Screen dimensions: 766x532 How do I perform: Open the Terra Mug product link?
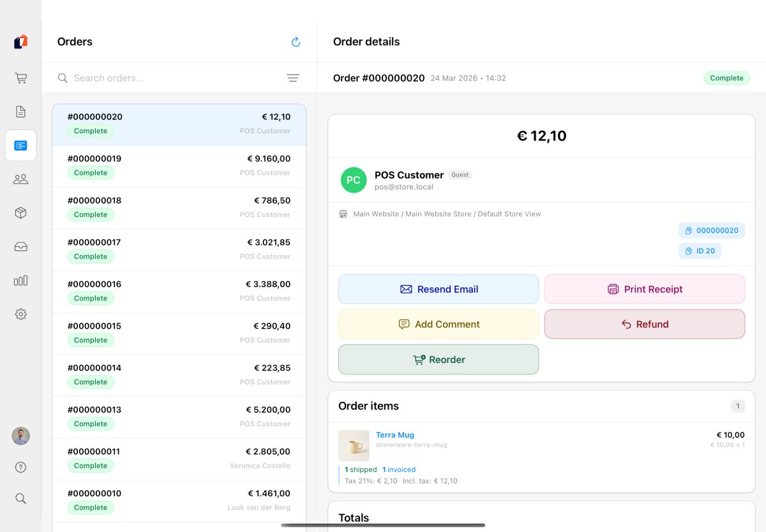click(x=394, y=434)
